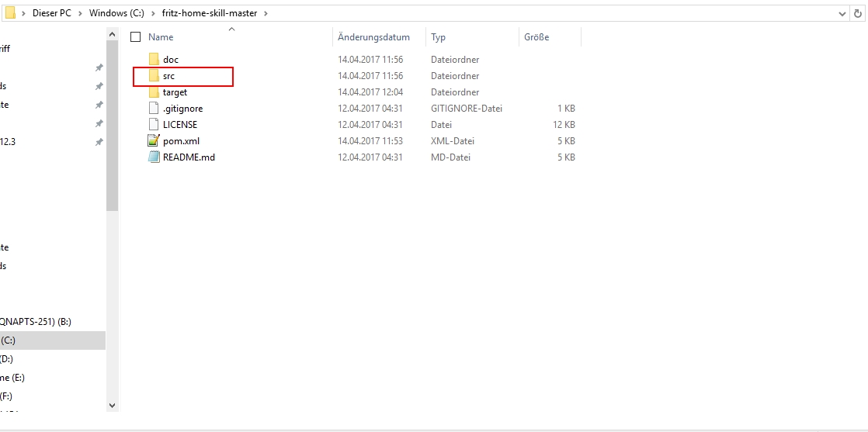Click the navigation pane scroll-down arrow
Screen dimensions: 868x432
pos(112,405)
